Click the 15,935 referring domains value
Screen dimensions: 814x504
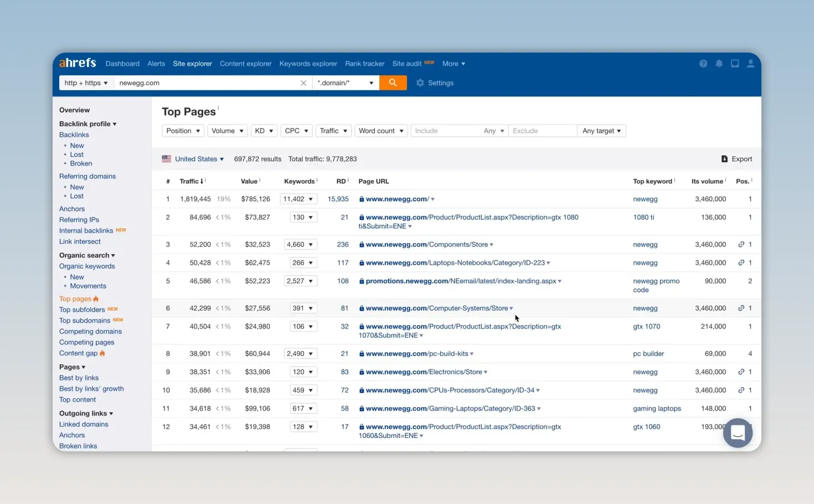tap(338, 199)
